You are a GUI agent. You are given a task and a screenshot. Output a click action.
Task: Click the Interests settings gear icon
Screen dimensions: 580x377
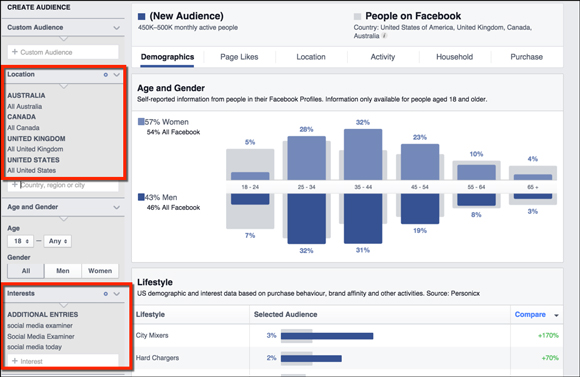click(106, 294)
